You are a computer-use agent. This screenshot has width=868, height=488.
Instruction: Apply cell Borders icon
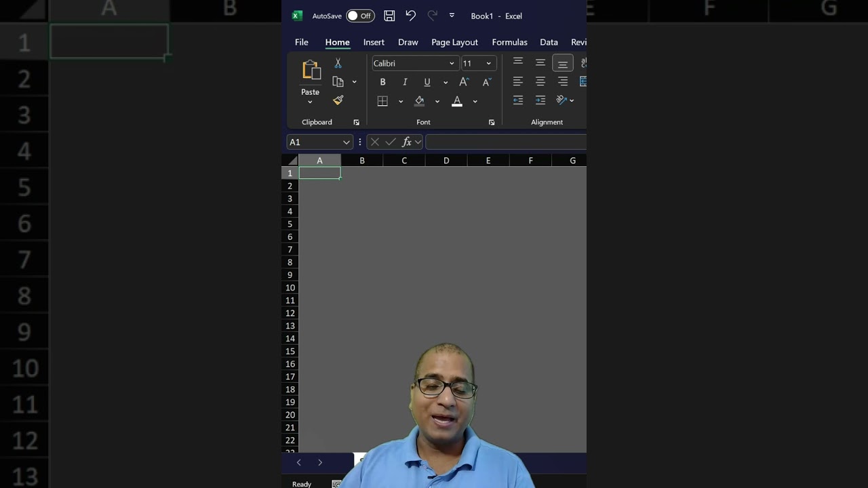pos(382,101)
